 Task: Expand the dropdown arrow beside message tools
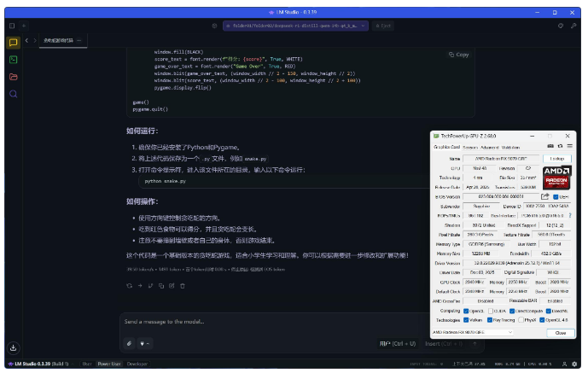tap(148, 343)
